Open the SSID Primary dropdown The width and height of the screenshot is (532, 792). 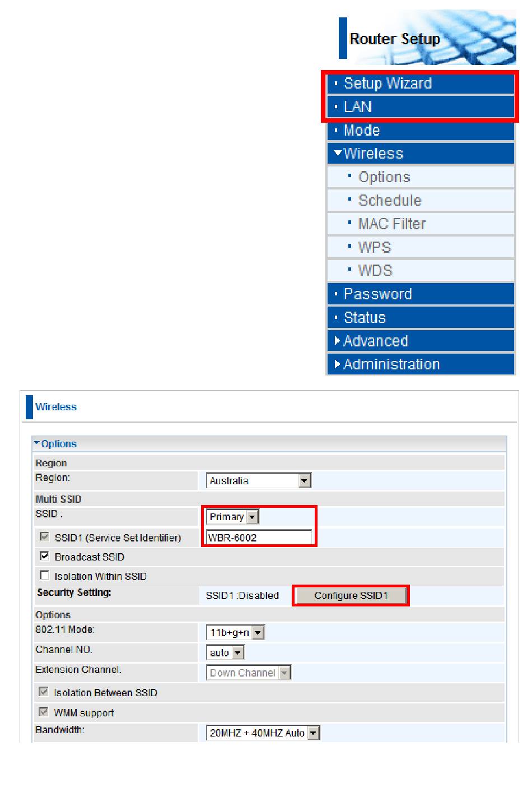(232, 517)
